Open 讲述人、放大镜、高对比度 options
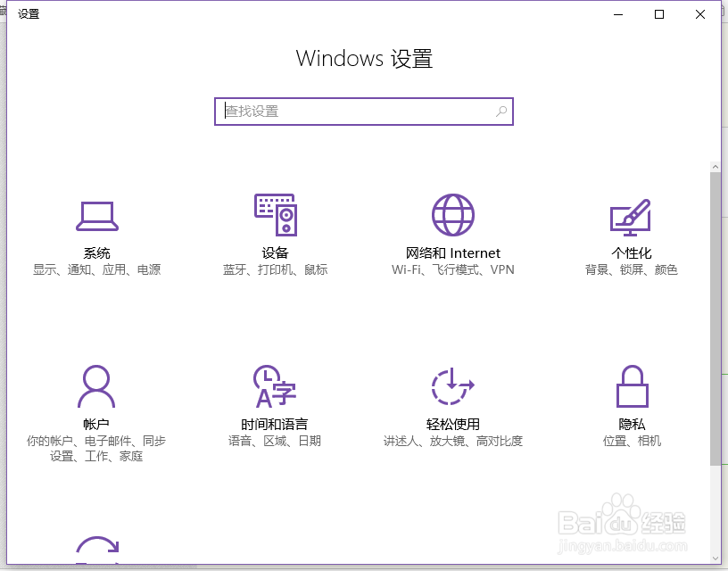This screenshot has height=571, width=728. click(452, 440)
